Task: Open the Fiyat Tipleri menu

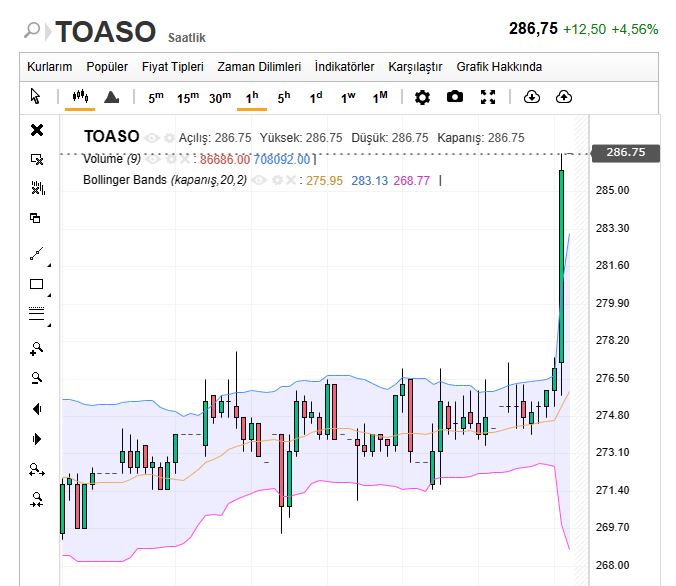Action: coord(172,67)
